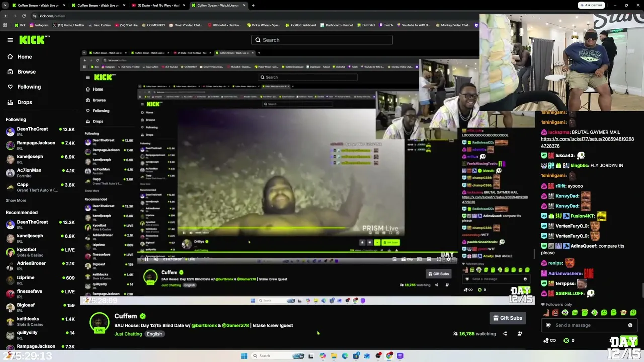The image size is (644, 362).
Task: Go to Home in the Kick sidebar
Action: (x=25, y=57)
